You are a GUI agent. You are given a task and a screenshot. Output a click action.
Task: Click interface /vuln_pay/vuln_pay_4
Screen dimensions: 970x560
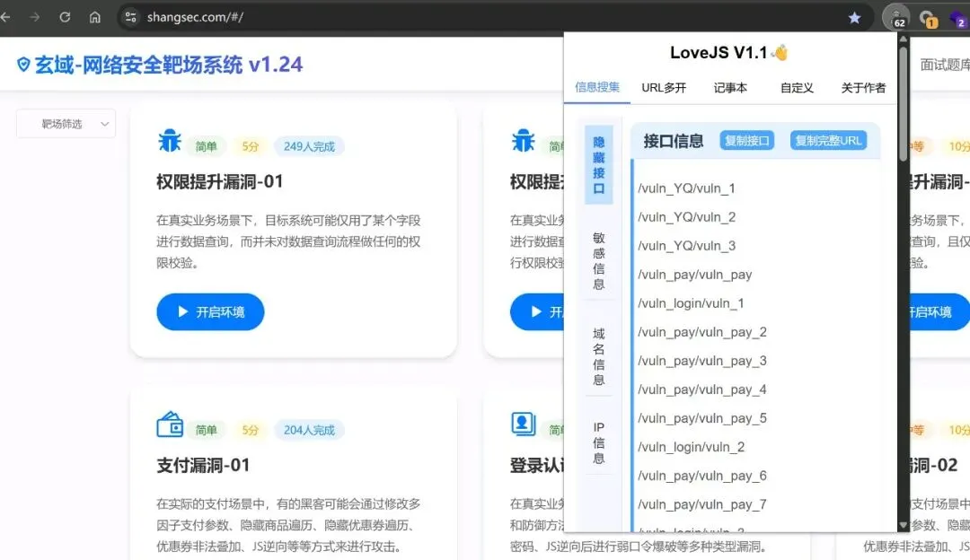pos(702,389)
